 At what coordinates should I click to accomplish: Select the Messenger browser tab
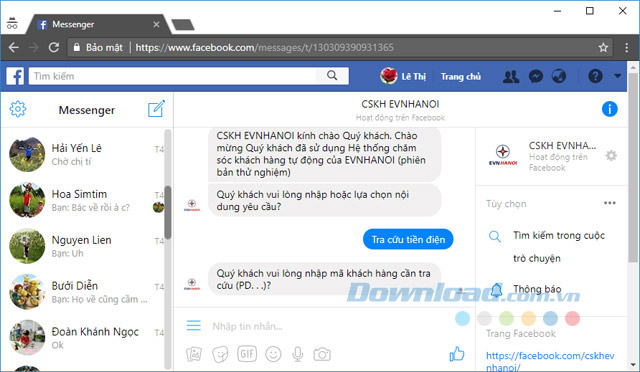pos(98,25)
